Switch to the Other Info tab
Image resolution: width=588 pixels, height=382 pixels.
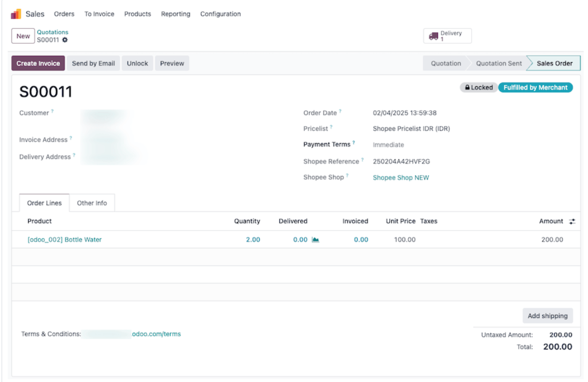[92, 203]
